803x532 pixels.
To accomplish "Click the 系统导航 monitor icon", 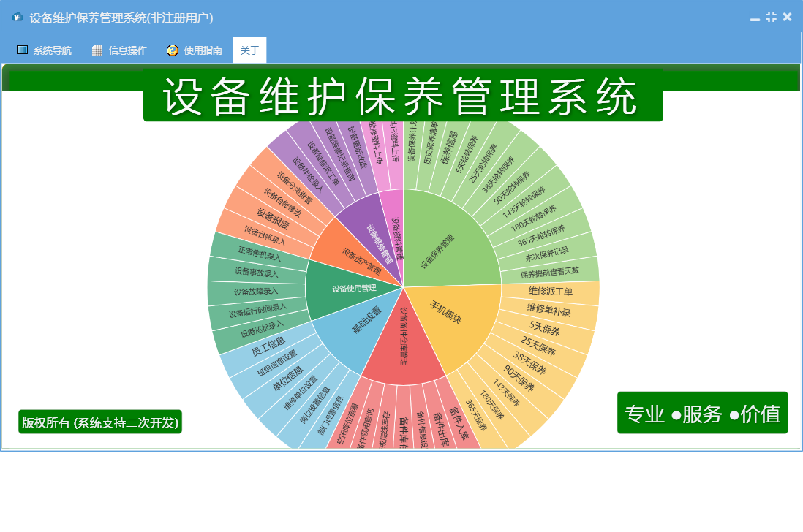I will [22, 50].
